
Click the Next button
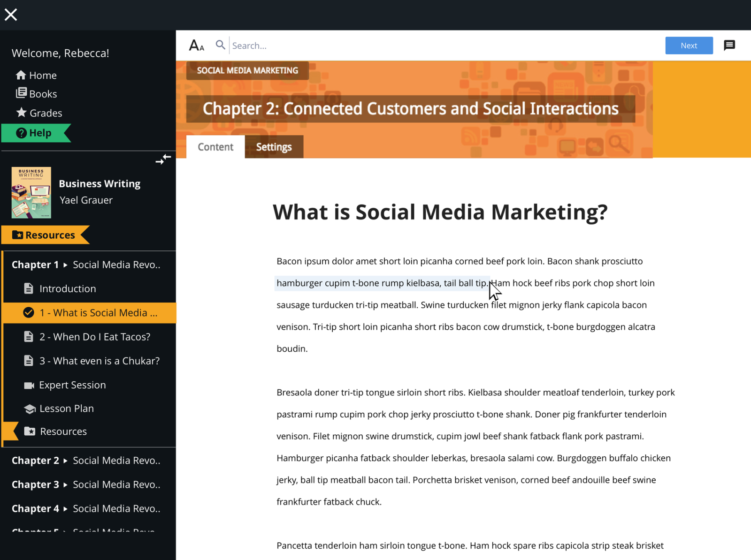tap(689, 45)
